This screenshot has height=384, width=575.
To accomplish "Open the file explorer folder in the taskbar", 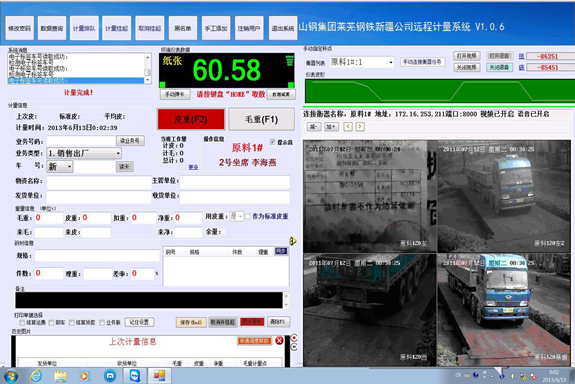I will tap(61, 376).
